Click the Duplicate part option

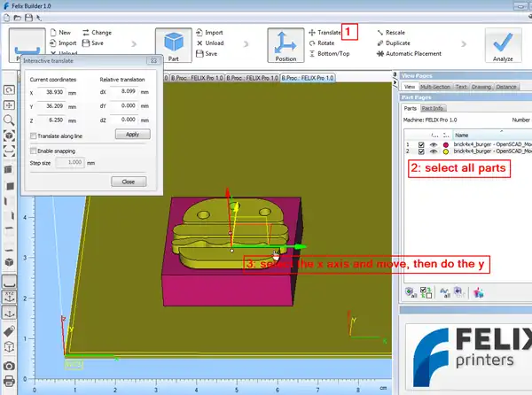tap(398, 43)
